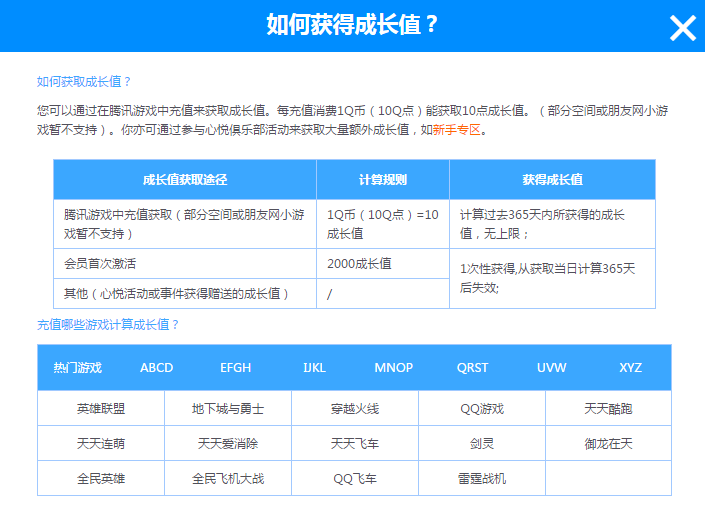Click the 地下城与勇士 game cell

228,408
